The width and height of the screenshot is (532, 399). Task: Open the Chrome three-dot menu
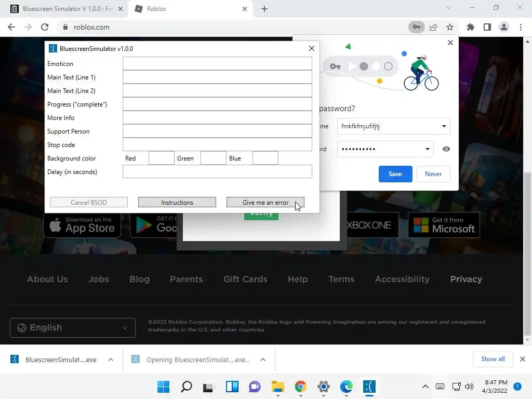coord(521,27)
